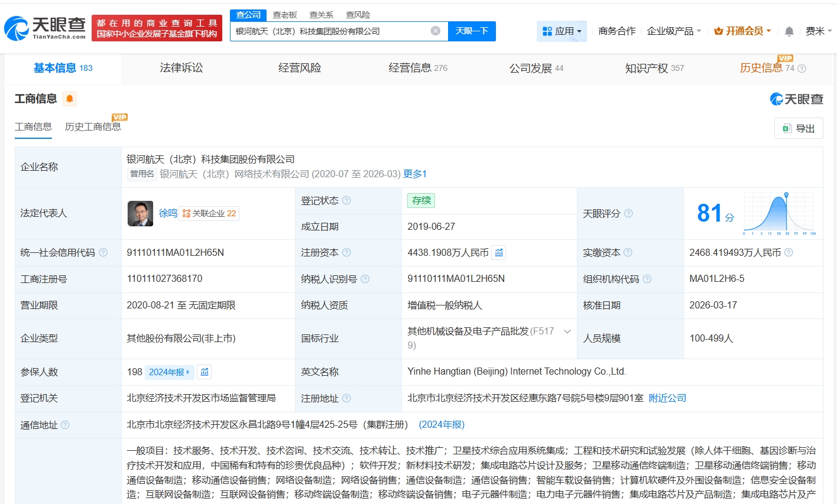Open the insured headcount chart icon

(x=205, y=372)
